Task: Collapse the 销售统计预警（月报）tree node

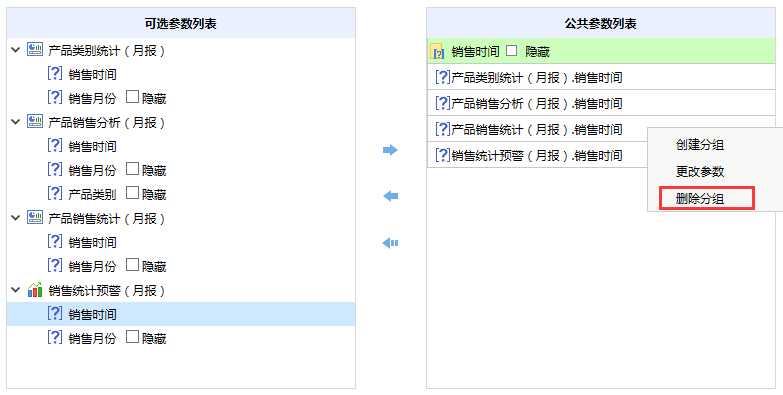Action: [15, 290]
